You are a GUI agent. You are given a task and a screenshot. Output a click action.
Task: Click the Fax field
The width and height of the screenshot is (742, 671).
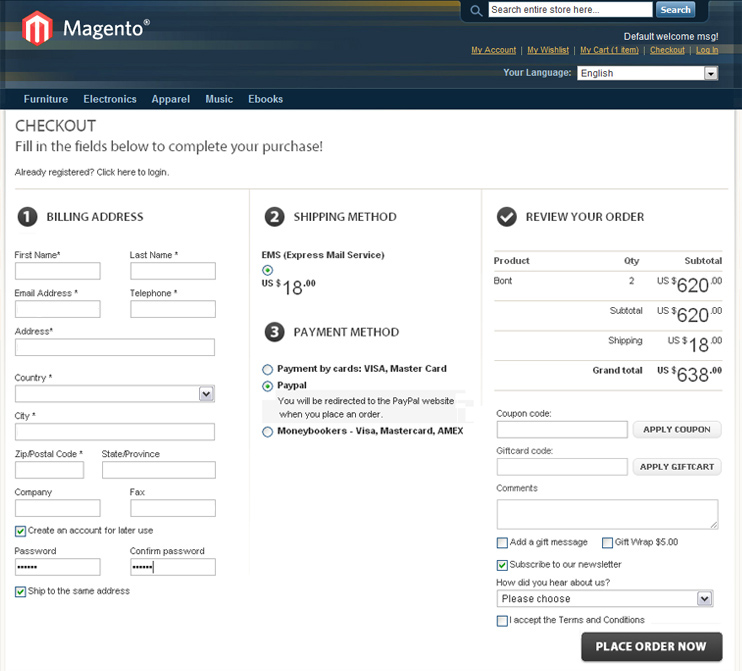pyautogui.click(x=173, y=508)
